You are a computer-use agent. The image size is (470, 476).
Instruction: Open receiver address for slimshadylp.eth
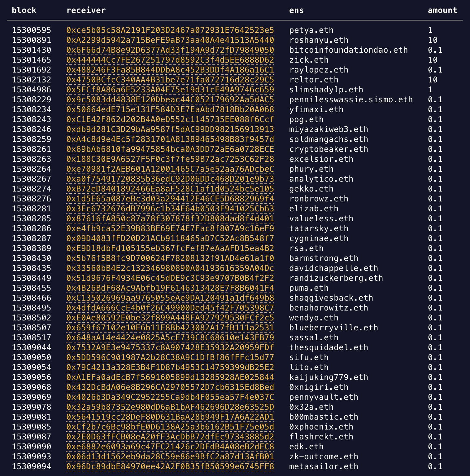pyautogui.click(x=170, y=90)
